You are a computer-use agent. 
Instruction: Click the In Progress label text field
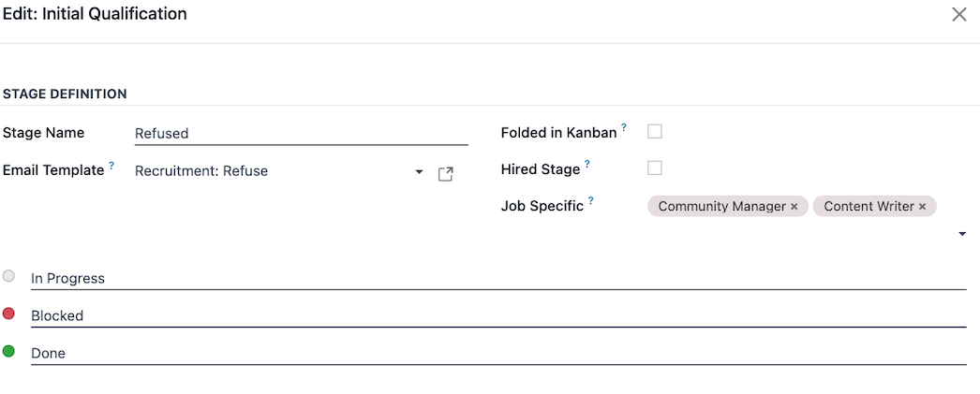497,278
